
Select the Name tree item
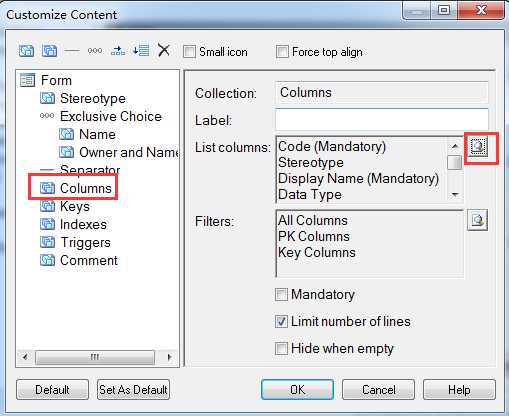[97, 134]
